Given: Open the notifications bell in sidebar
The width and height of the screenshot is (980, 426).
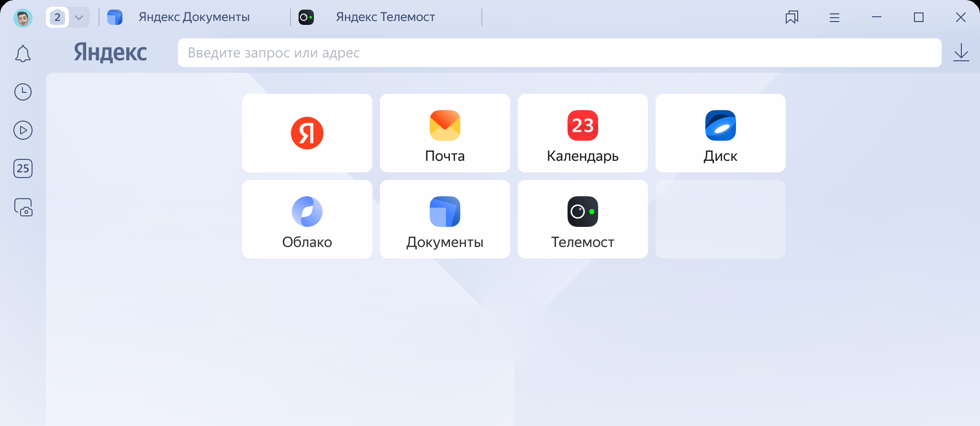Looking at the screenshot, I should 23,54.
